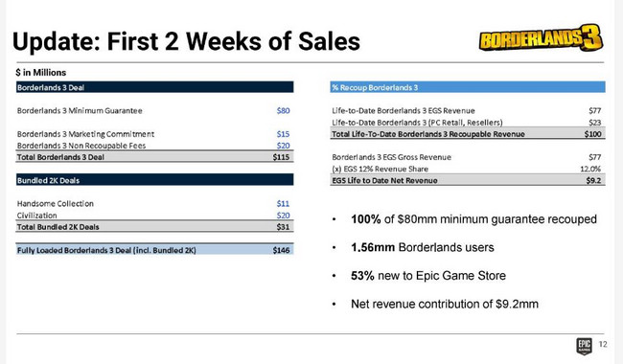Select the '53% new to Epic Game Store' bullet
The image size is (623, 364).
(428, 276)
